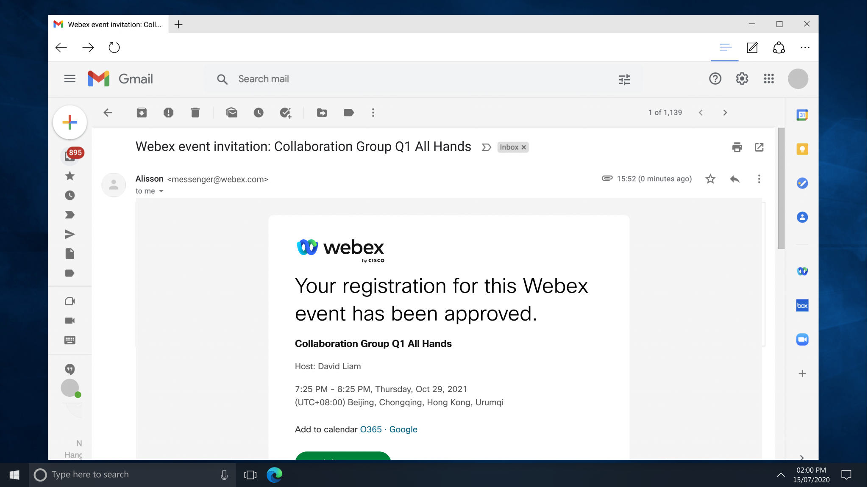Mark the email as unread
Image resolution: width=868 pixels, height=487 pixels.
232,113
